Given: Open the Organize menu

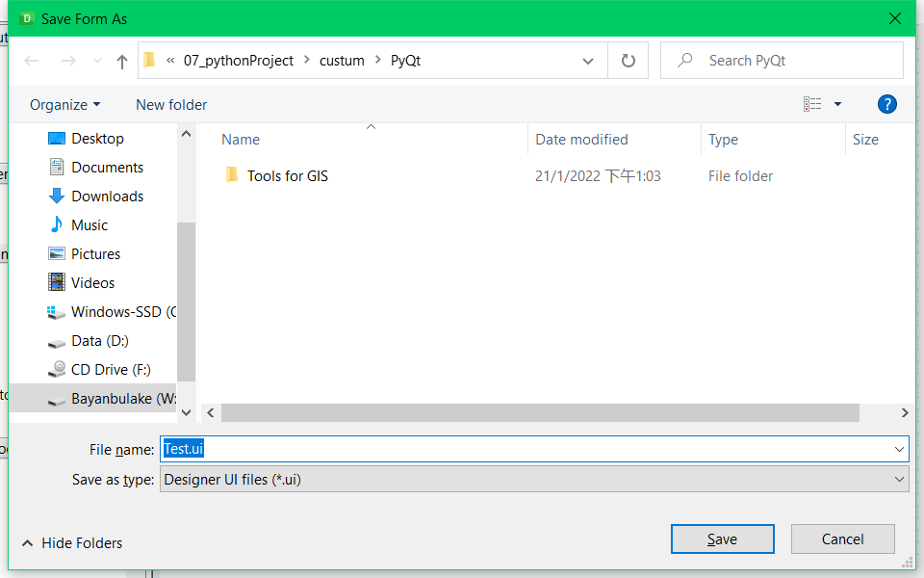Looking at the screenshot, I should tap(64, 104).
